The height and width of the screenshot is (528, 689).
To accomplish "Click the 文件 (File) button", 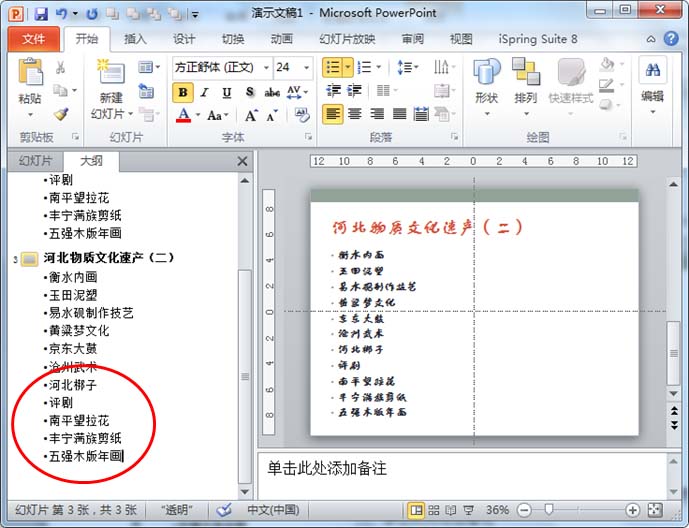I will tap(34, 40).
